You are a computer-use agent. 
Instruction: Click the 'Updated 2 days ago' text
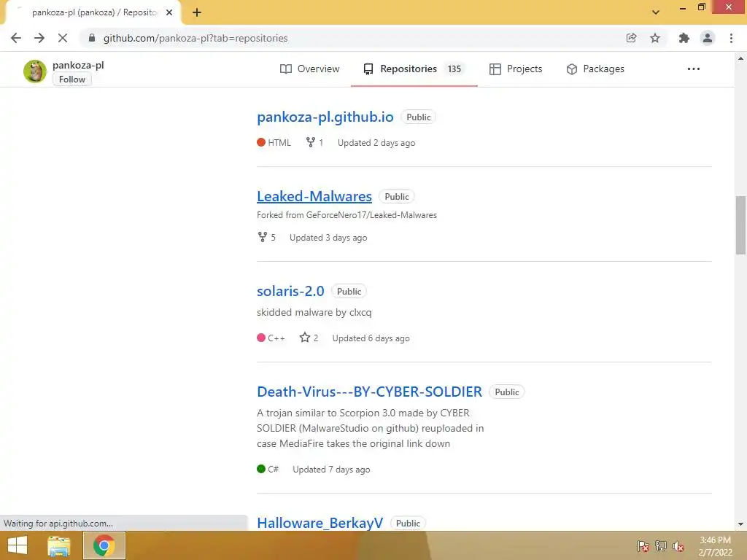(x=376, y=143)
